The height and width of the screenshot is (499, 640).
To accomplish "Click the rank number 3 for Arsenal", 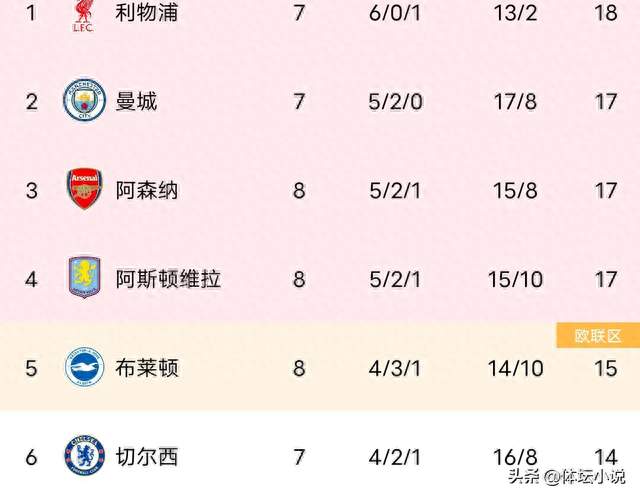I will [x=31, y=189].
